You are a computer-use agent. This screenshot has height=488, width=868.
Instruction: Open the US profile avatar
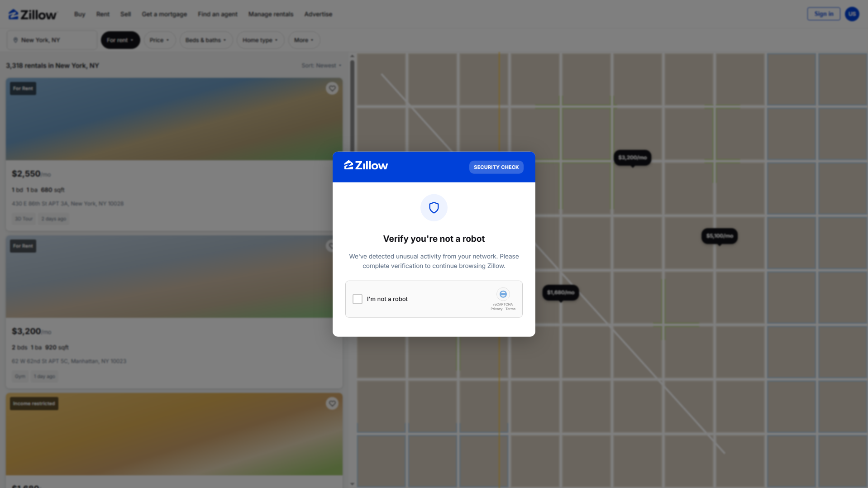tap(852, 14)
